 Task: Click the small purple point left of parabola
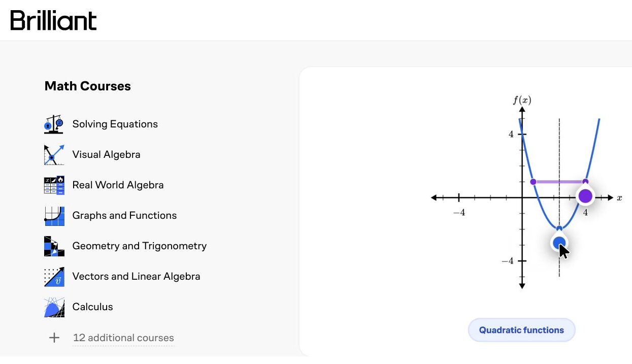pos(533,182)
